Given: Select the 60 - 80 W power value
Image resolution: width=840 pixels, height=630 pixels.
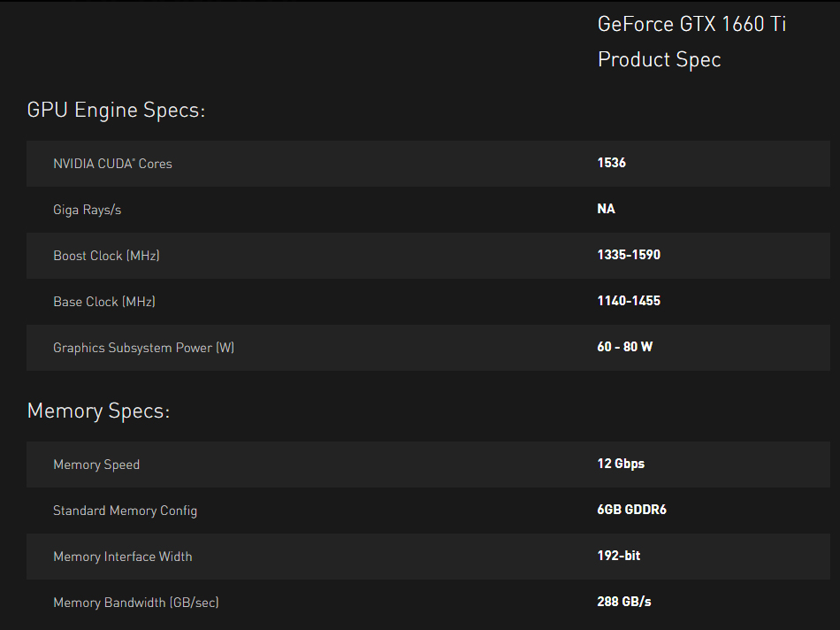Looking at the screenshot, I should tap(624, 347).
